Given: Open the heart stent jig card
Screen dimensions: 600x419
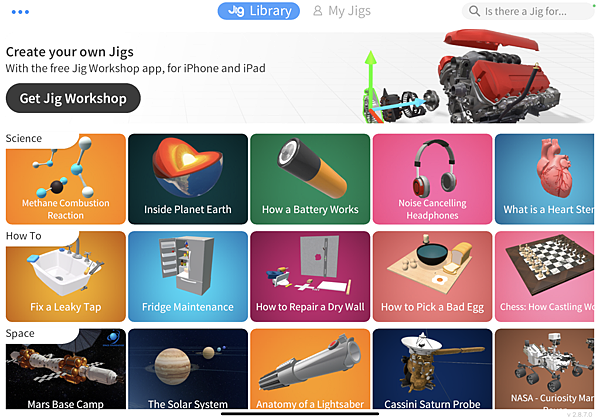Looking at the screenshot, I should (545, 179).
